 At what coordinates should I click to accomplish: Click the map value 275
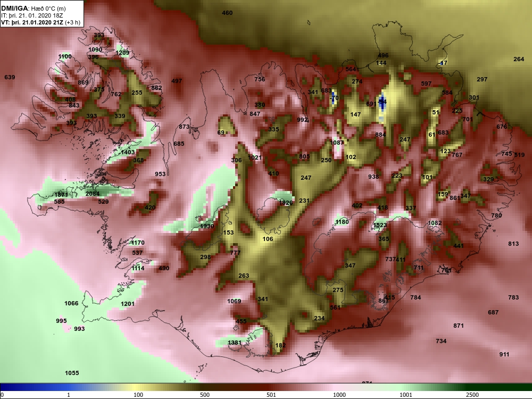pyautogui.click(x=338, y=290)
